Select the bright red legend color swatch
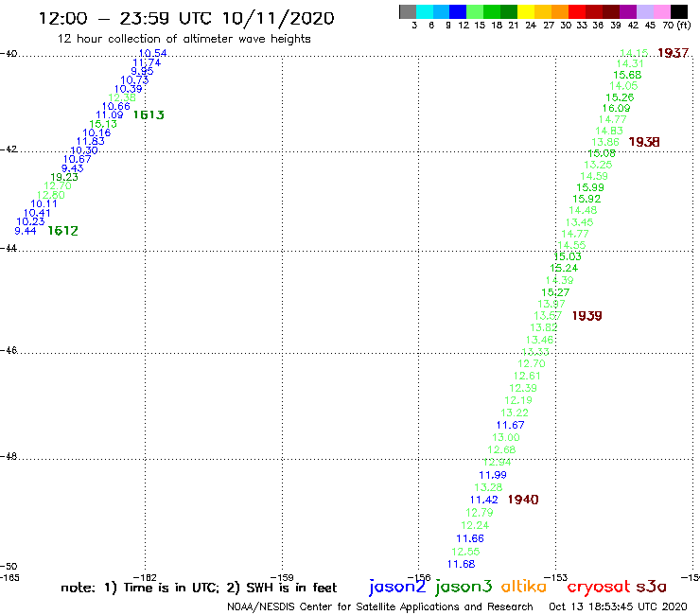The image size is (700, 615). click(576, 11)
